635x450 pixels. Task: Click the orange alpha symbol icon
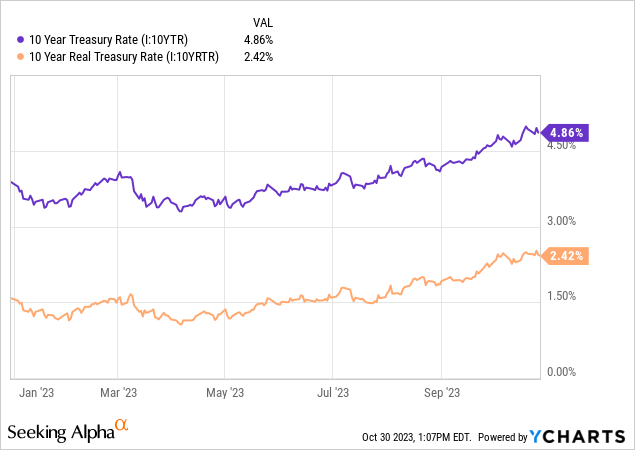point(122,426)
